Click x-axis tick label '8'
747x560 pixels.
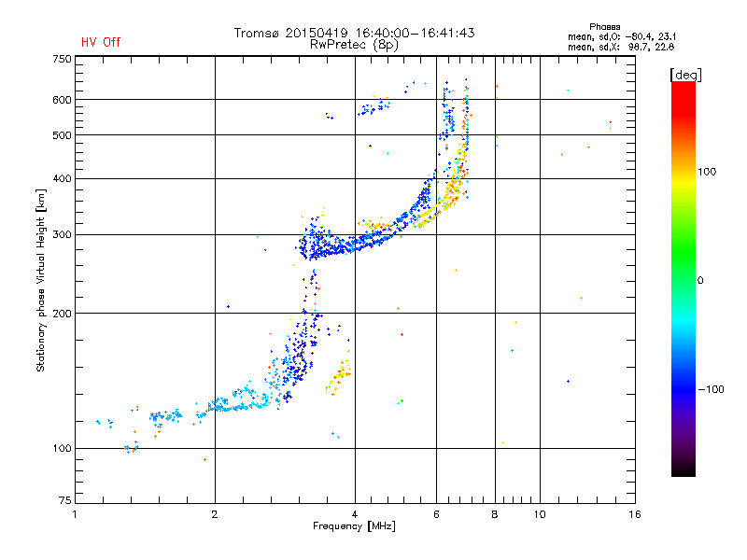[x=495, y=514]
